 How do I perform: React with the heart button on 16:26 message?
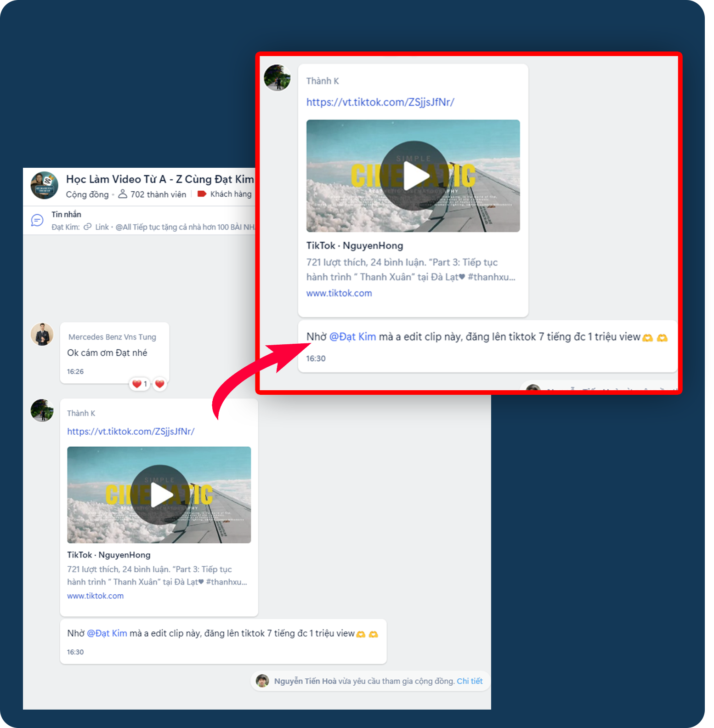tap(159, 384)
